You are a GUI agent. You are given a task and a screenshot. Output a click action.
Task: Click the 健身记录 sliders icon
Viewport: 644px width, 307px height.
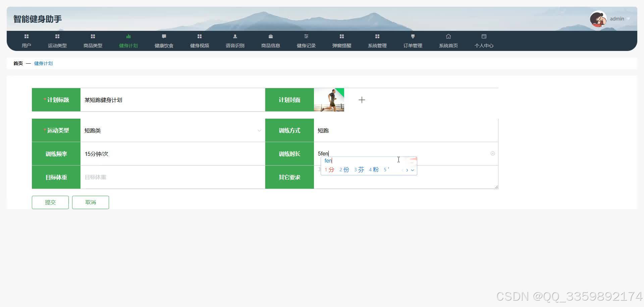(x=306, y=36)
